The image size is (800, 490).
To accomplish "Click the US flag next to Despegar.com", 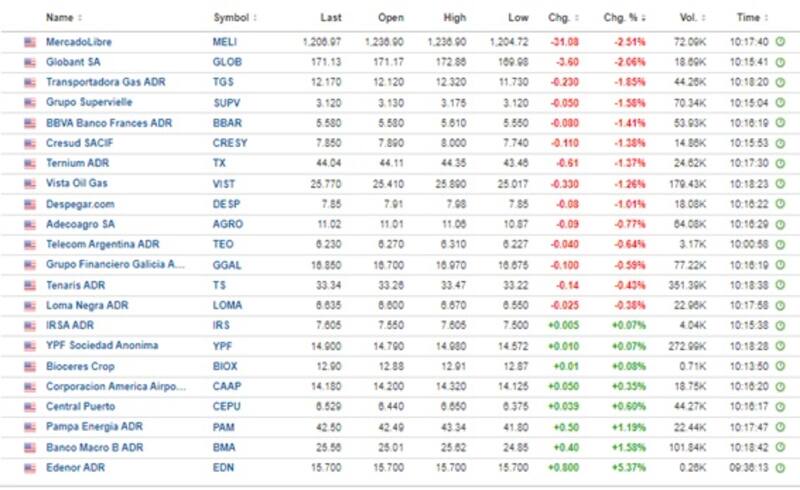I will tap(30, 204).
